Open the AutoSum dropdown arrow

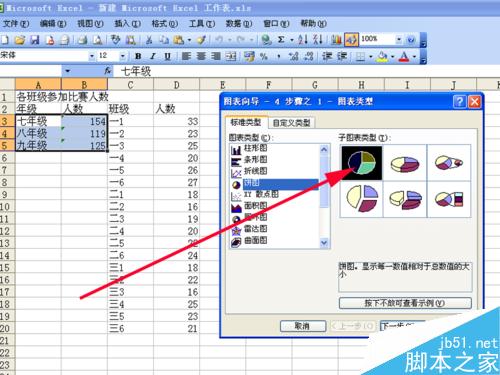292,40
